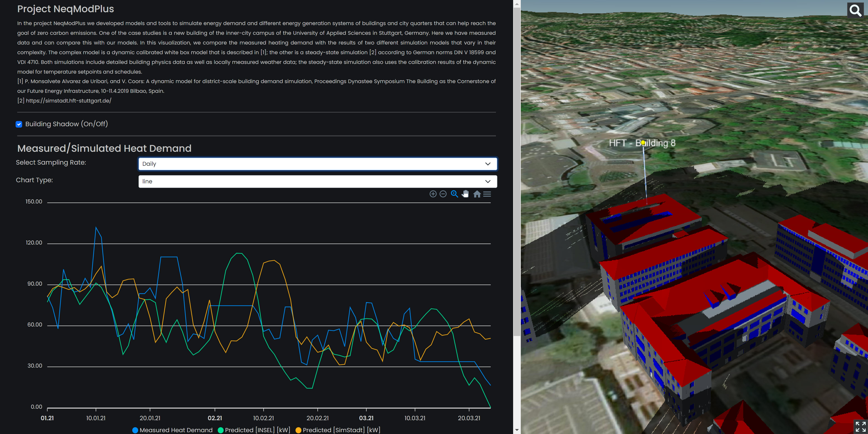Click the 02.21 x-axis label
The image size is (868, 434).
(215, 418)
